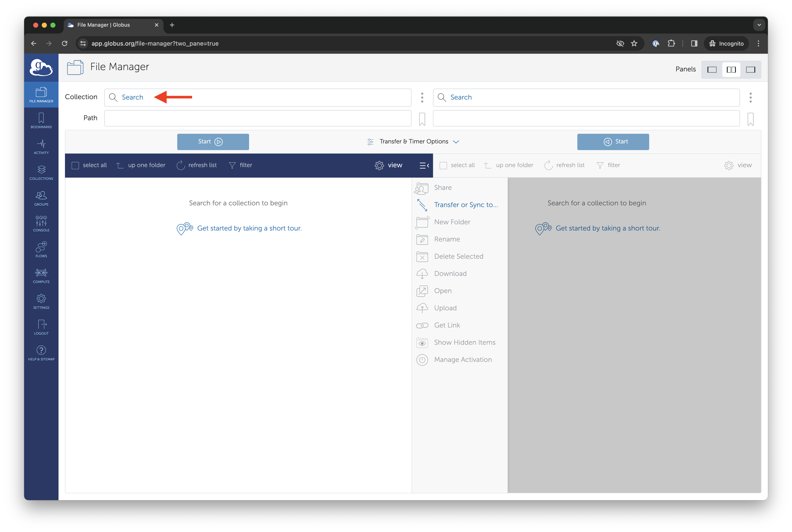Open right collection three-dot options menu
792x532 pixels.
coord(750,97)
